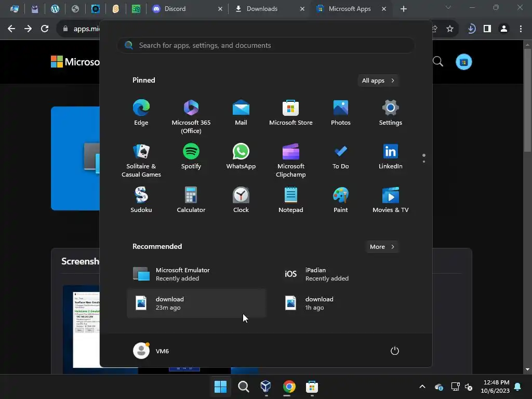Open the VM6 user account menu
This screenshot has height=399, width=532.
click(x=151, y=351)
